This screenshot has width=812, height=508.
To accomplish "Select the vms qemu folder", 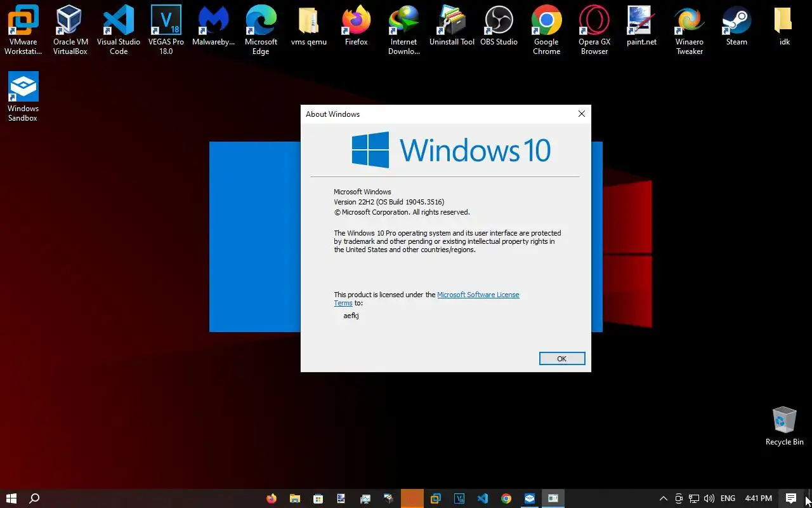I will [x=308, y=26].
